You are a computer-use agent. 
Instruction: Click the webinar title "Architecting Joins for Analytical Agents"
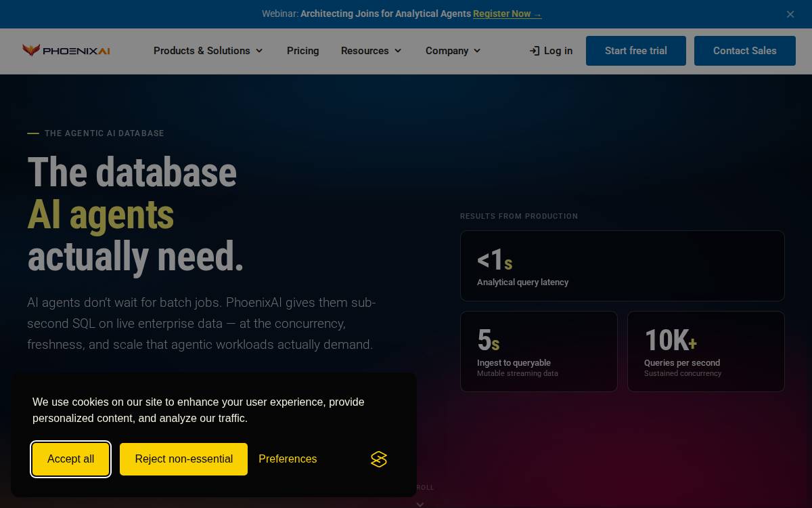pos(386,14)
